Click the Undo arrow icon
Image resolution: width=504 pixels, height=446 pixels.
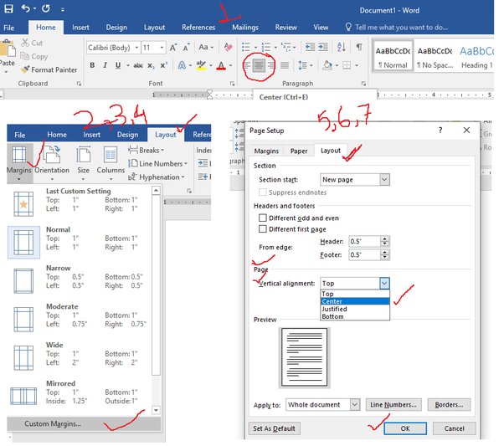(x=26, y=8)
